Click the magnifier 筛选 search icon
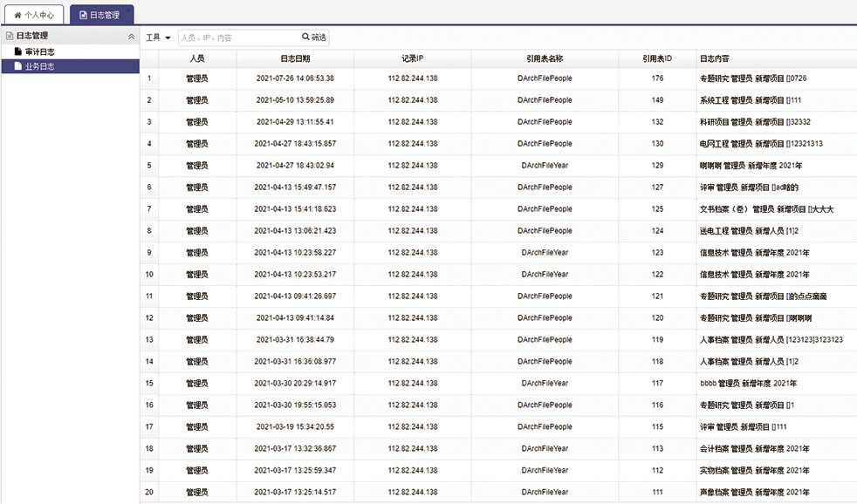This screenshot has width=857, height=504. [306, 37]
